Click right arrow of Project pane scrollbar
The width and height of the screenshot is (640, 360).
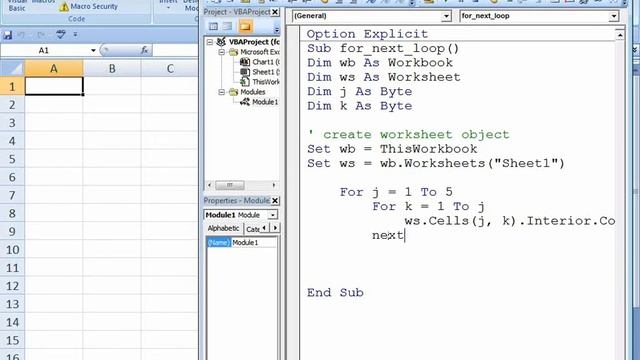click(x=274, y=185)
